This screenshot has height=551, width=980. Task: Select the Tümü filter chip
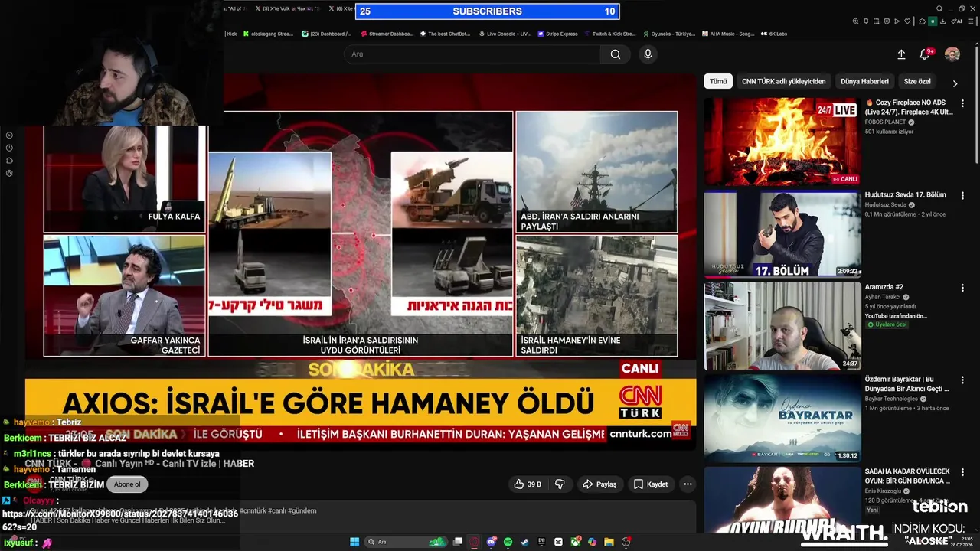(x=718, y=81)
